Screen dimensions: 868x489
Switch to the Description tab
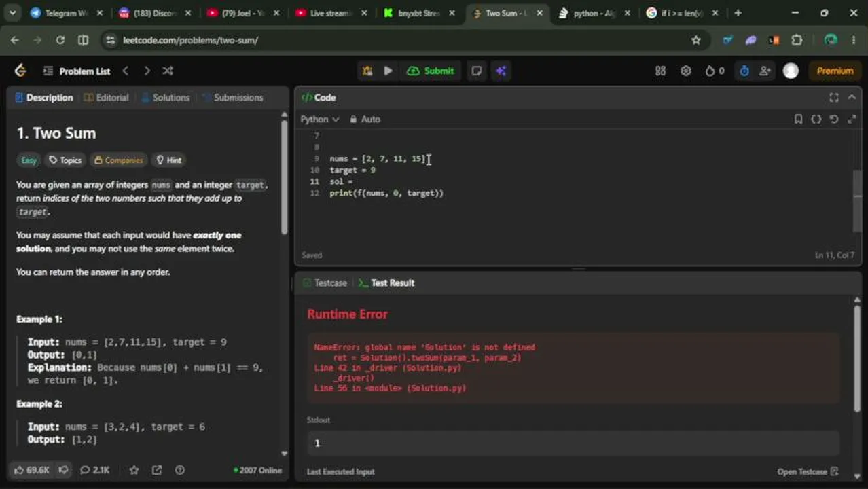click(43, 98)
